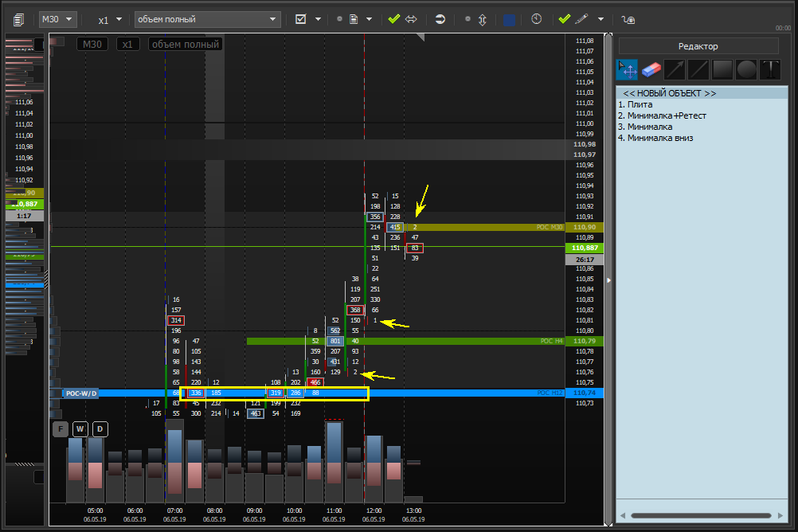The image size is (798, 532).
Task: Select the arrow drawing tool
Action: point(675,70)
